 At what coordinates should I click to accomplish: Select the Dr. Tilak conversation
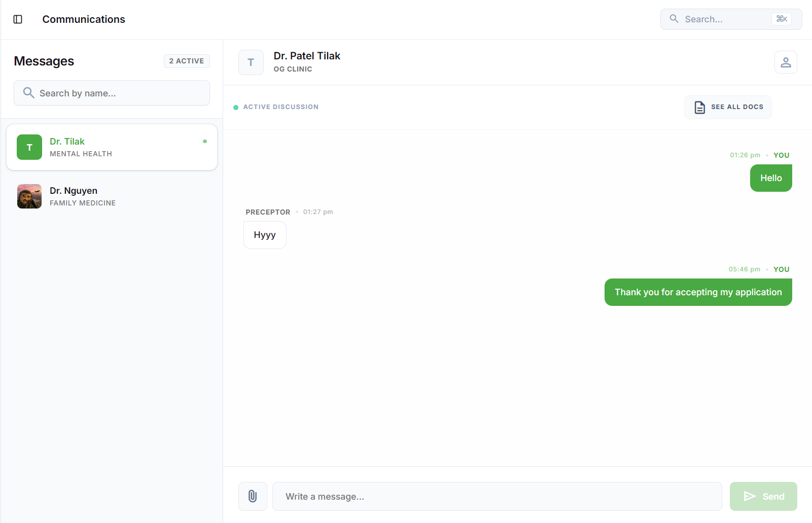(x=112, y=147)
